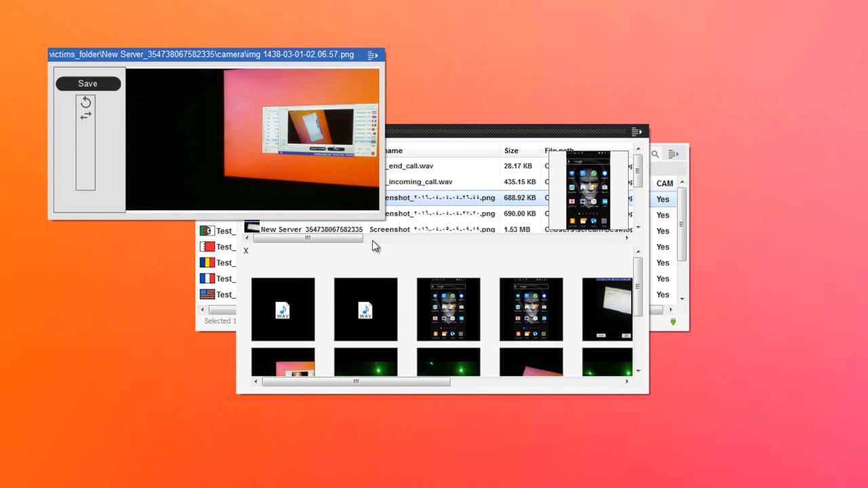Open the thumbnail directly below the first WAV

coord(283,362)
